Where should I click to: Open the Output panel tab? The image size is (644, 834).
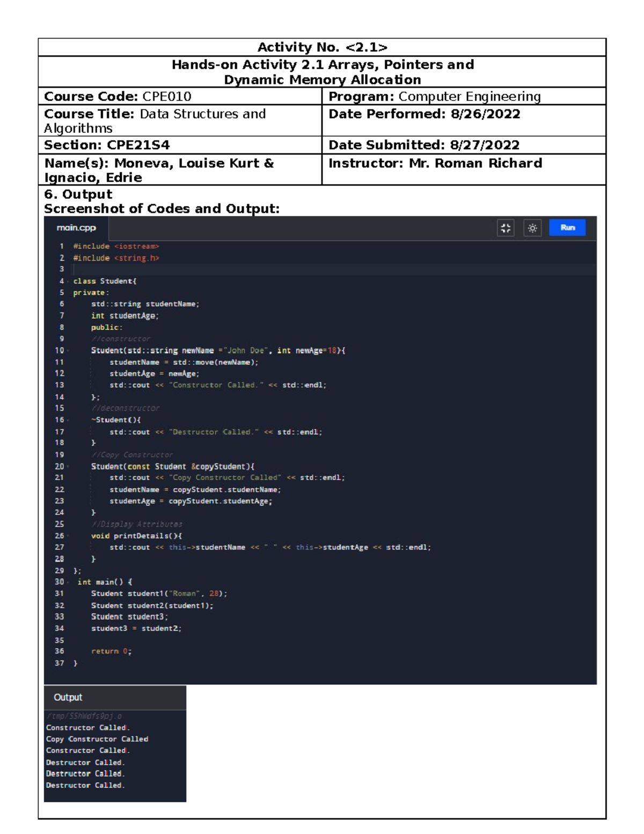68,697
